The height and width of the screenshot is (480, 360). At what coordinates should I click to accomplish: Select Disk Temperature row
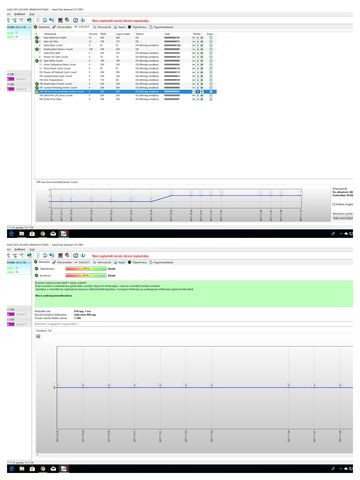(126, 80)
